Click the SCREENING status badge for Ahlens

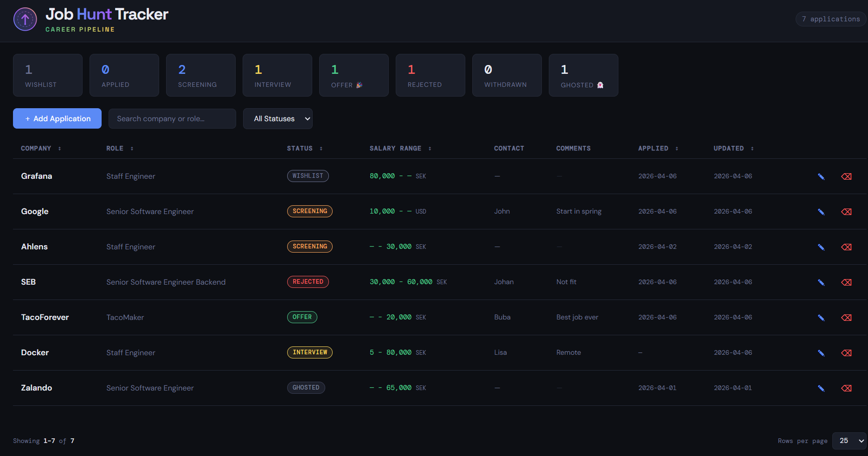click(309, 247)
